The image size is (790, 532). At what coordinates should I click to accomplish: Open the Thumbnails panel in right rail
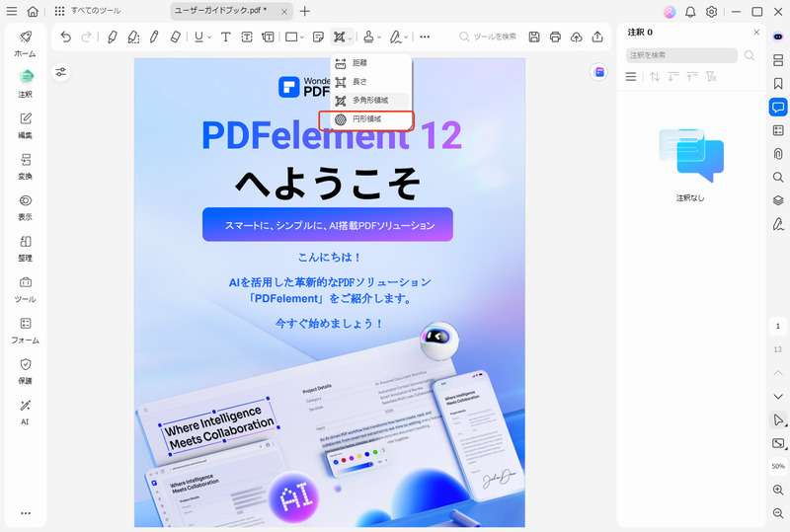click(778, 60)
